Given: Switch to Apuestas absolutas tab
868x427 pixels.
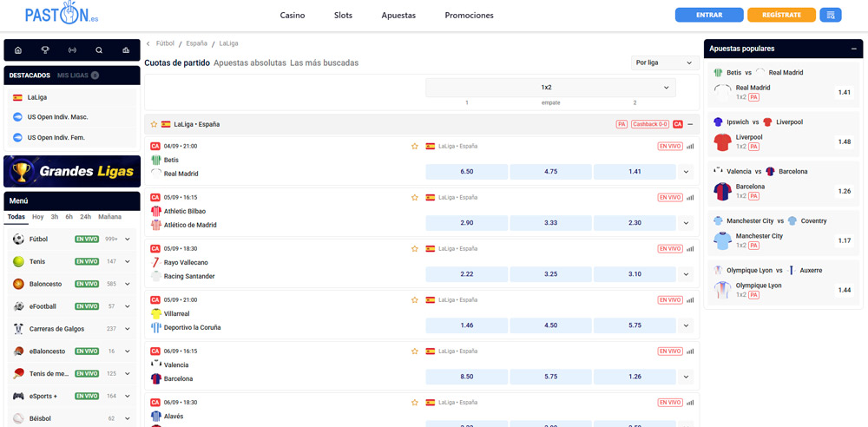Looking at the screenshot, I should click(x=250, y=63).
